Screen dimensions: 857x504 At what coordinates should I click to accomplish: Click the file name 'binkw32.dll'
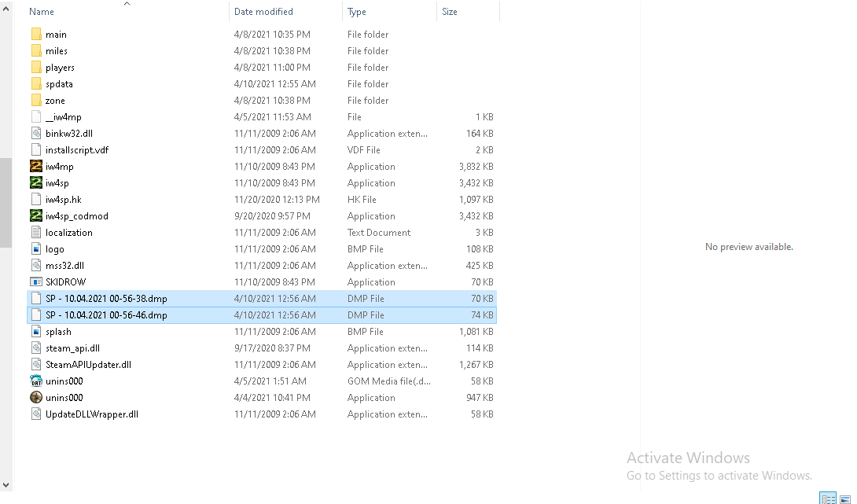(x=69, y=134)
